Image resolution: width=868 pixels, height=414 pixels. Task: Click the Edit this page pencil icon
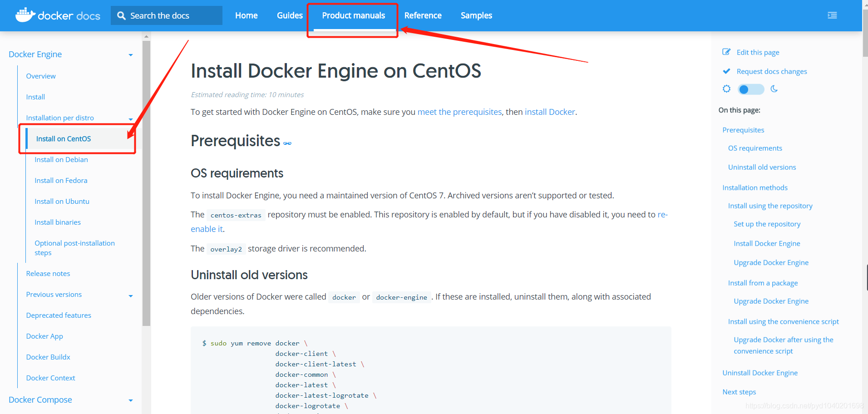click(726, 52)
